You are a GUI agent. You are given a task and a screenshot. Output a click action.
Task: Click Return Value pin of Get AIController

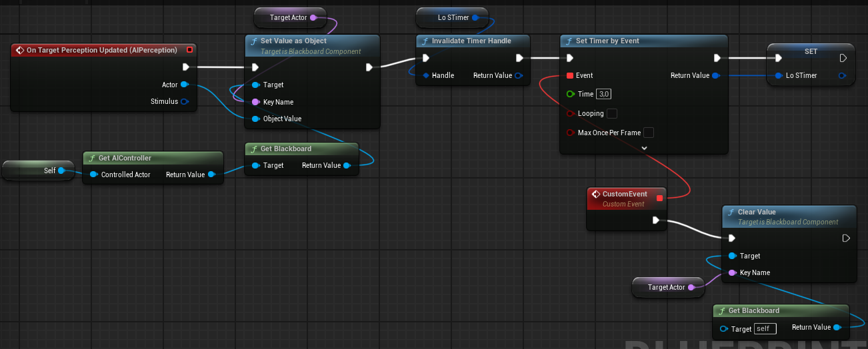pyautogui.click(x=211, y=174)
